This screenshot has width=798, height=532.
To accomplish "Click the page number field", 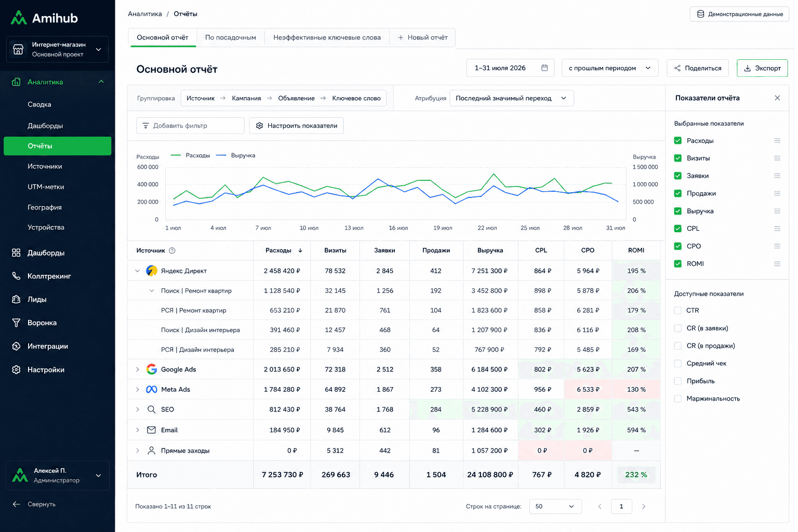I will (621, 507).
